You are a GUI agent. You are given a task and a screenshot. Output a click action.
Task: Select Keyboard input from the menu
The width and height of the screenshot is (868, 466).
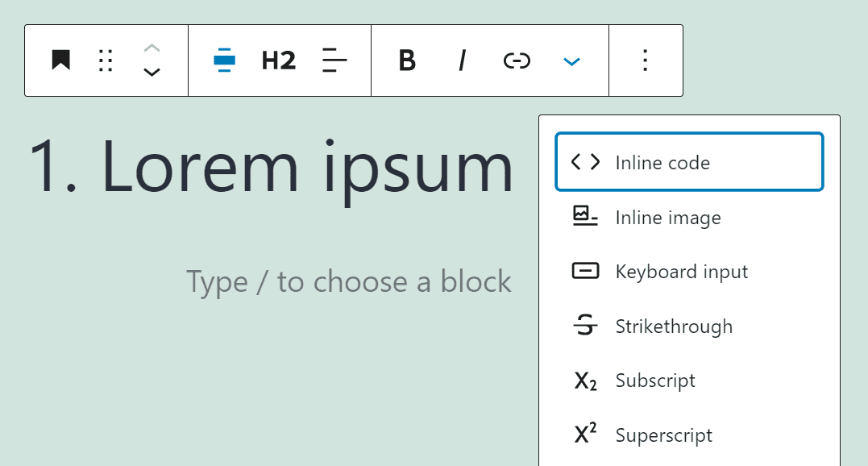click(682, 272)
